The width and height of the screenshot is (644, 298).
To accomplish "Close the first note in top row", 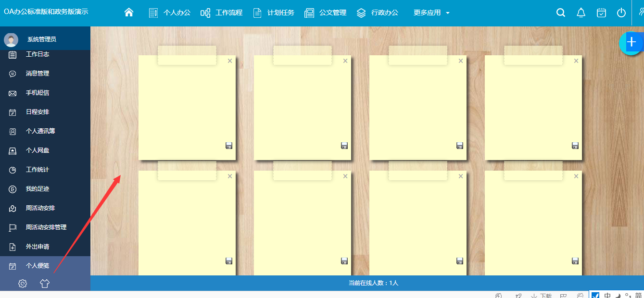I will [230, 61].
